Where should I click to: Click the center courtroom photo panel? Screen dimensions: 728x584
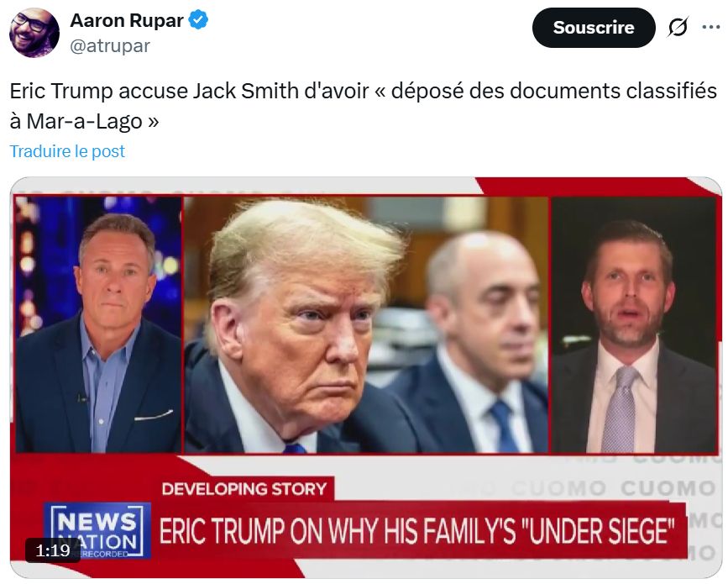(x=366, y=324)
